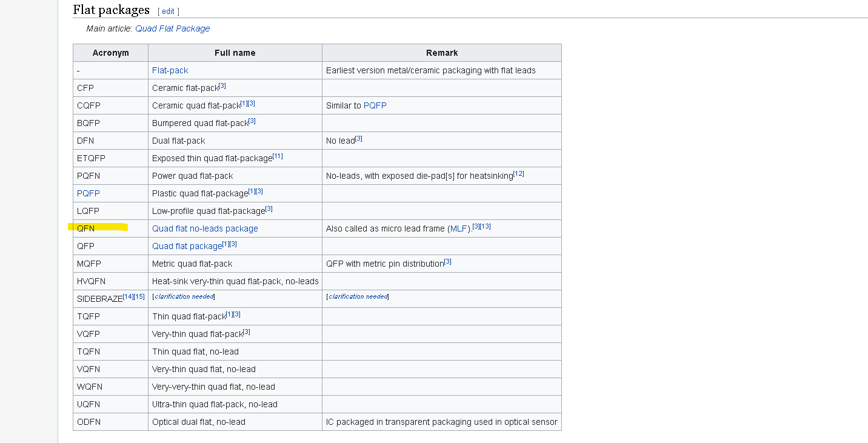Click the edit link beside Flat packages
This screenshot has width=868, height=443.
169,12
